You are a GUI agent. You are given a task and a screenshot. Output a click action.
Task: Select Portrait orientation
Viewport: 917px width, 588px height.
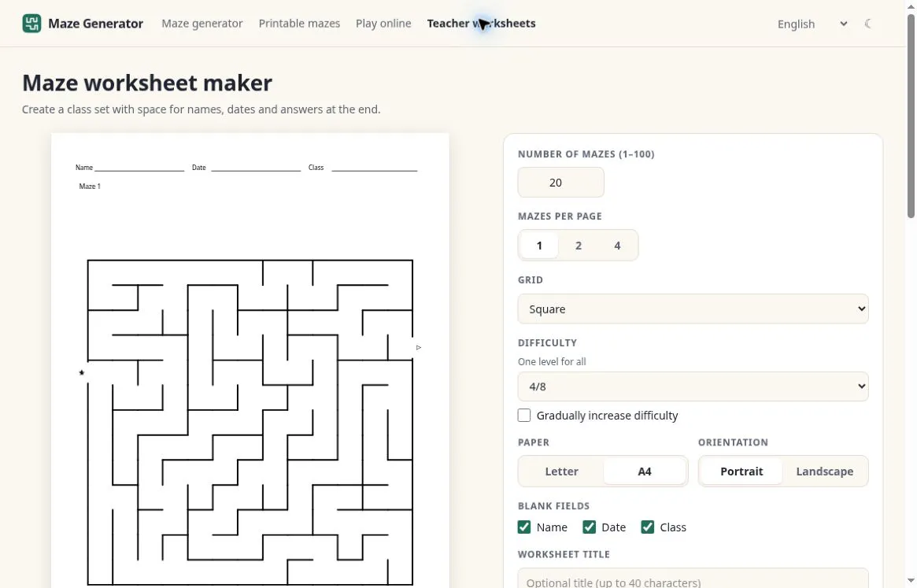(741, 472)
